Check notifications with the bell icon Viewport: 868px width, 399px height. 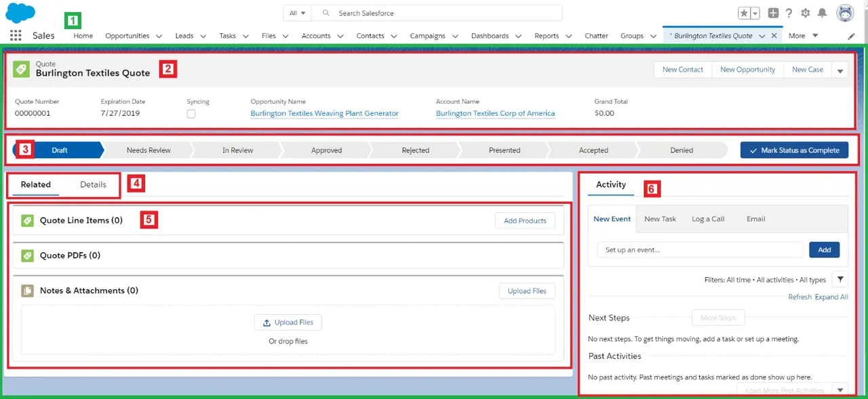(x=822, y=12)
